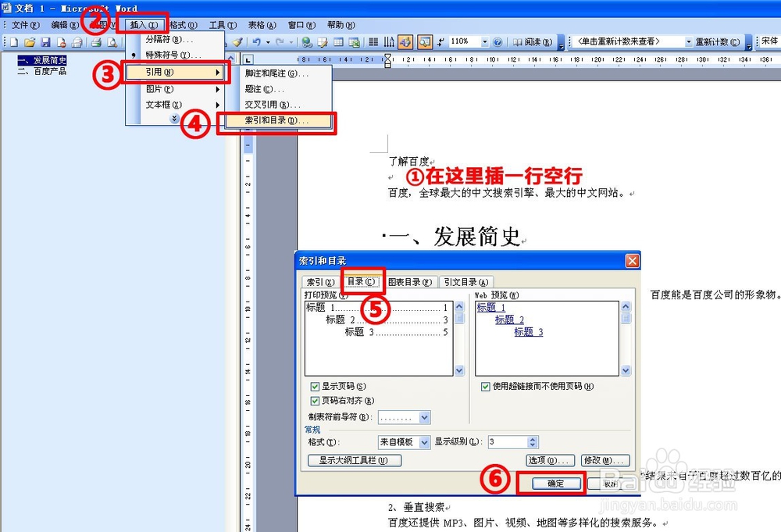Click the Format Painter brush icon
The height and width of the screenshot is (532, 781).
(237, 42)
